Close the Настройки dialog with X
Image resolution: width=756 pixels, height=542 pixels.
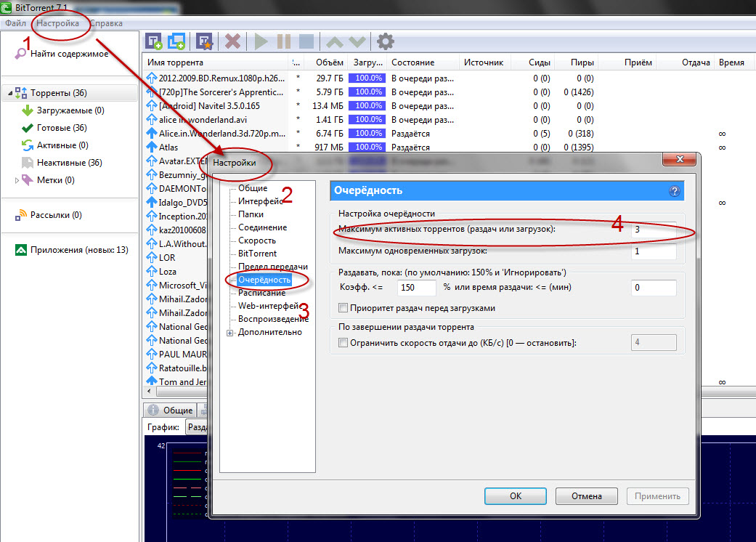click(x=680, y=159)
